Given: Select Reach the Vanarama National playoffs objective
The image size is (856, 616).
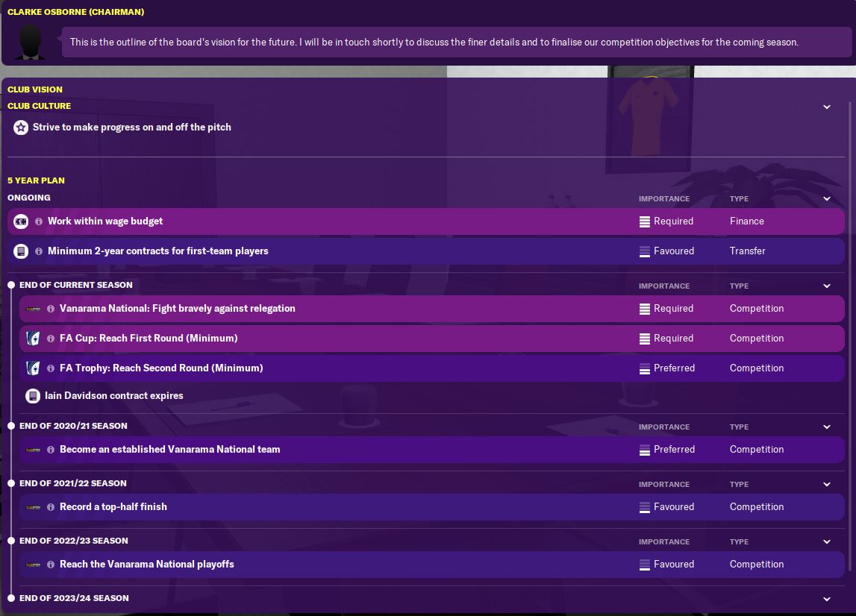Looking at the screenshot, I should [432, 565].
